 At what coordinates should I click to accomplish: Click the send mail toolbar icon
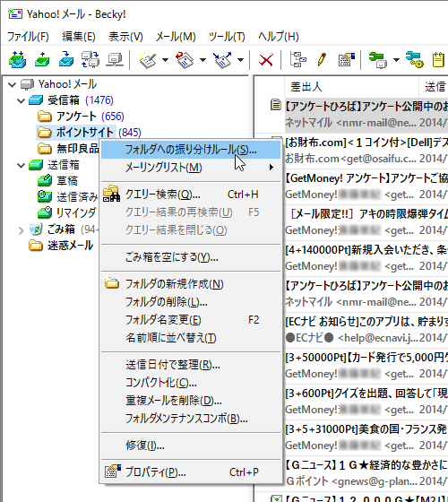pos(42,59)
